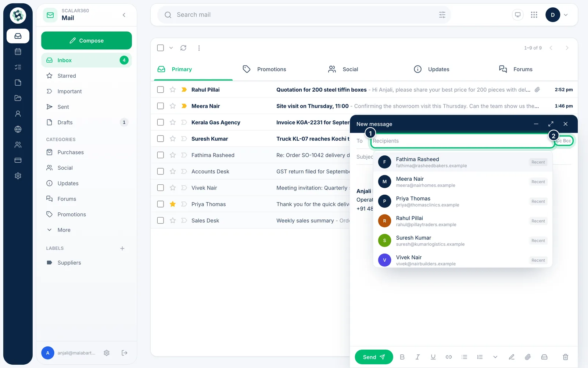Mark Fathima Rasheed email as important

click(184, 155)
